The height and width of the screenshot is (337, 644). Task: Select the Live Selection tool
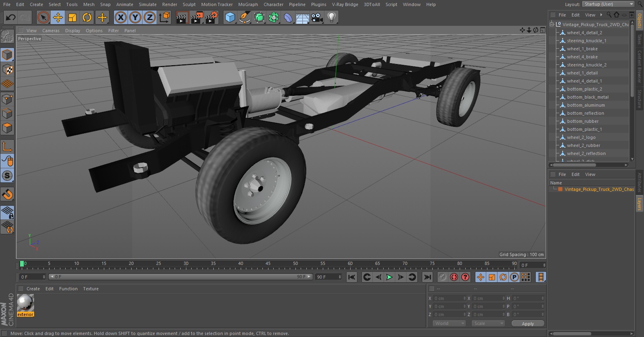pyautogui.click(x=43, y=17)
